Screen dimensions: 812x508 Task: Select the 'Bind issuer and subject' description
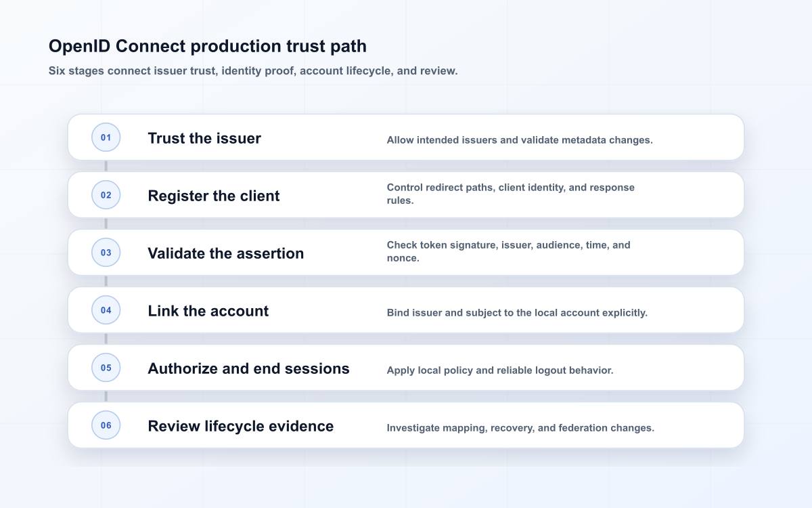tap(517, 313)
